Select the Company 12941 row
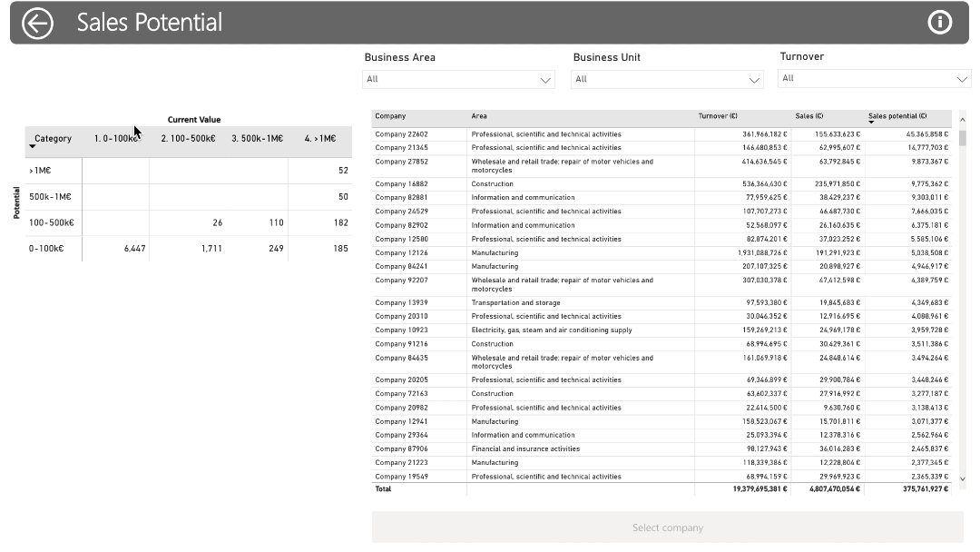Screen dimensions: 980x552 [x=661, y=422]
